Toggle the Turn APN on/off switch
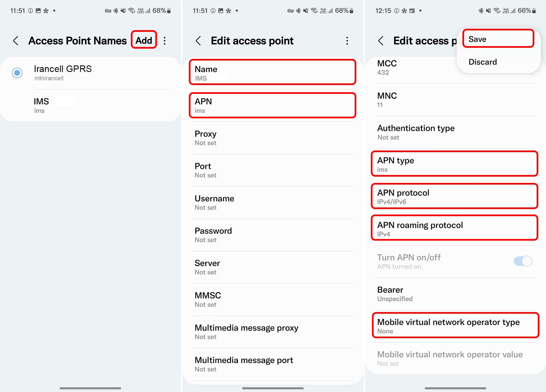Screen dimensions: 546x392 (x=523, y=261)
